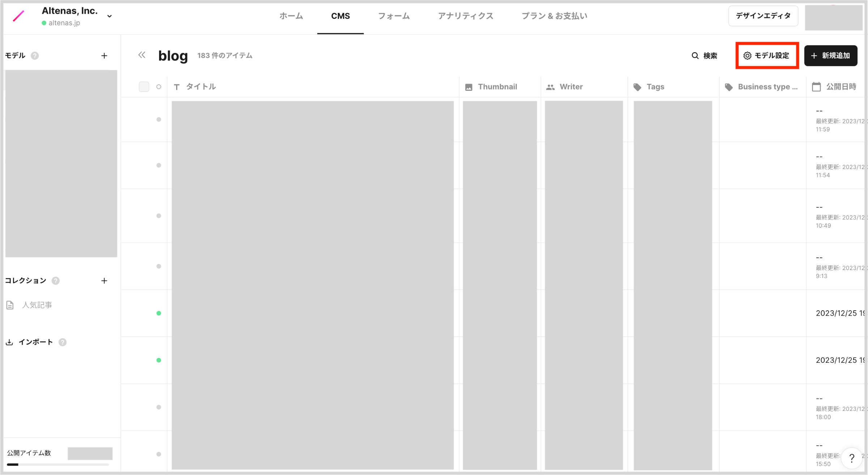Screen dimensions: 868x475
Task: Click the Tags column tag icon
Action: [637, 87]
